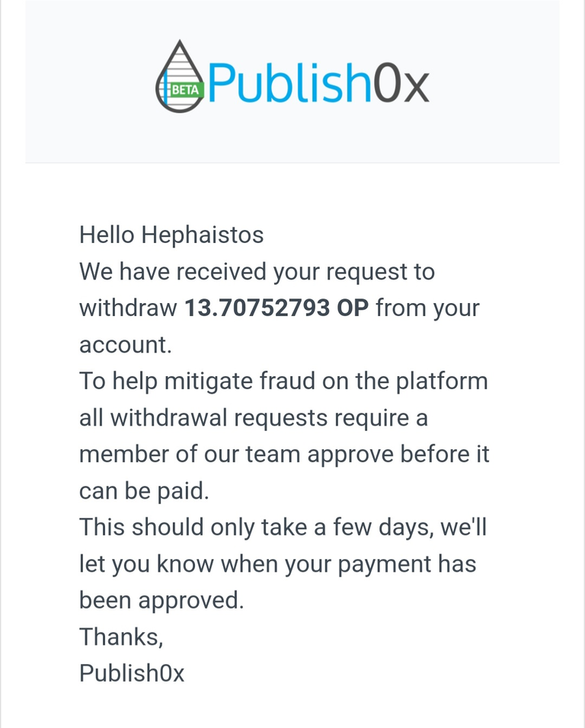Click the been approved. text

[161, 600]
